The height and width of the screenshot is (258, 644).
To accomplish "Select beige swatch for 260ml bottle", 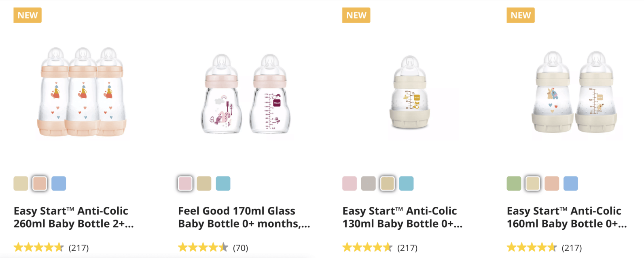I will pyautogui.click(x=21, y=184).
